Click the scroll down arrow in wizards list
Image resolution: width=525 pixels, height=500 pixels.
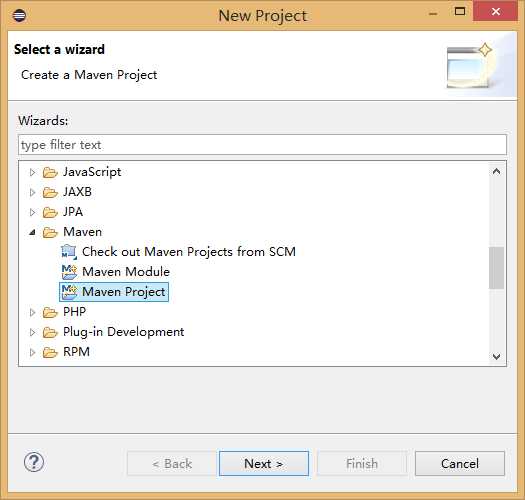496,356
